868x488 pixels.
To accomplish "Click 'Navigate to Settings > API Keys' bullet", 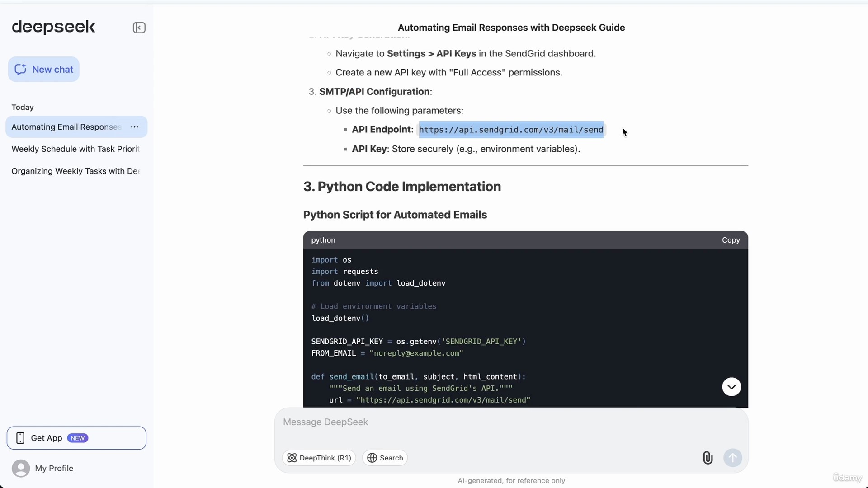I will [x=466, y=54].
